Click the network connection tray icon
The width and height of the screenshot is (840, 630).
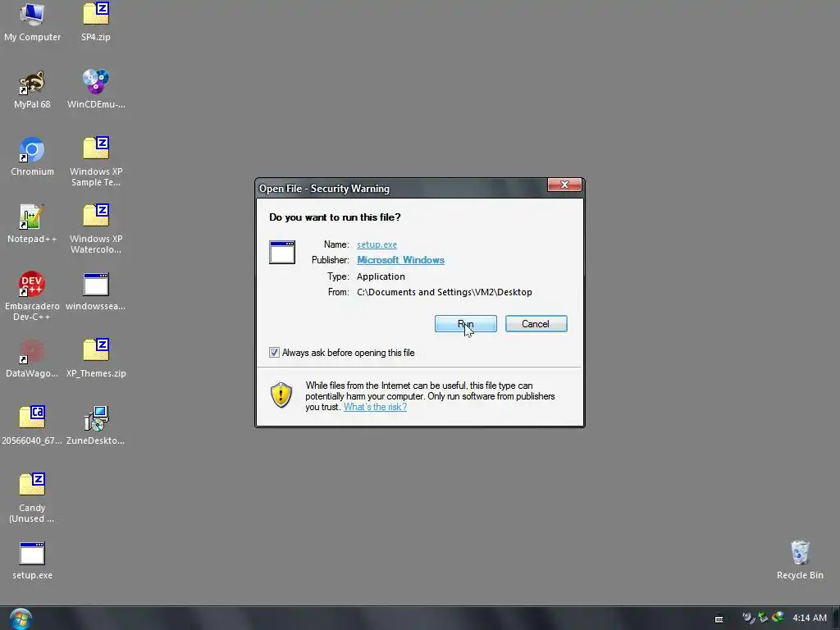[778, 618]
